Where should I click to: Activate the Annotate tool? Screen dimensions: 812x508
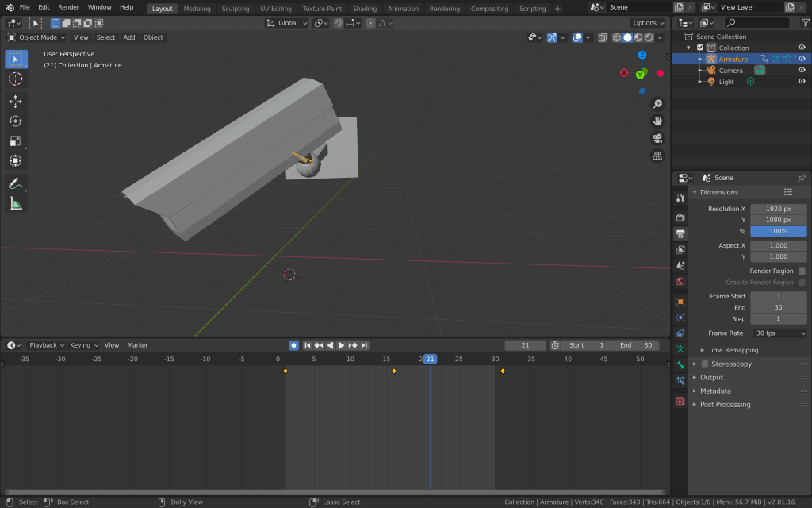tap(15, 183)
